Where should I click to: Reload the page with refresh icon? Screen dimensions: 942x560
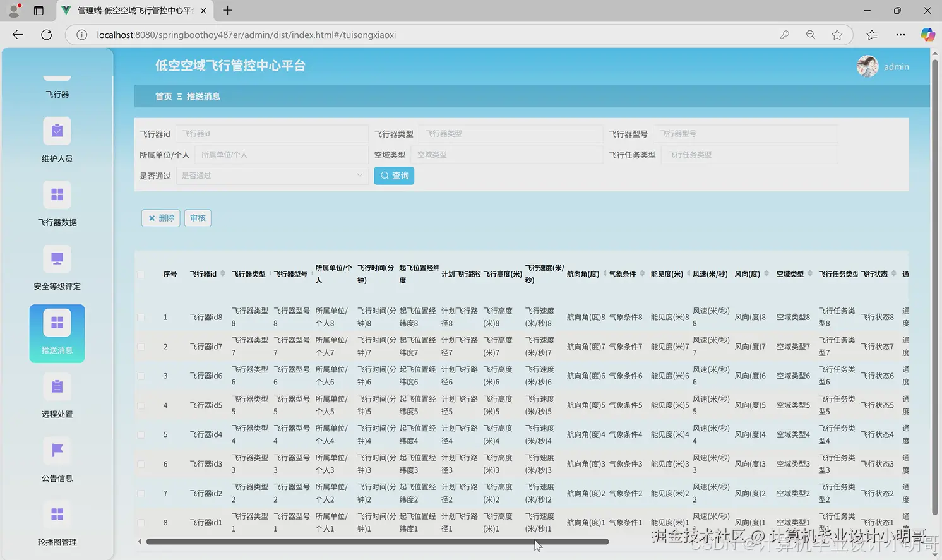47,35
